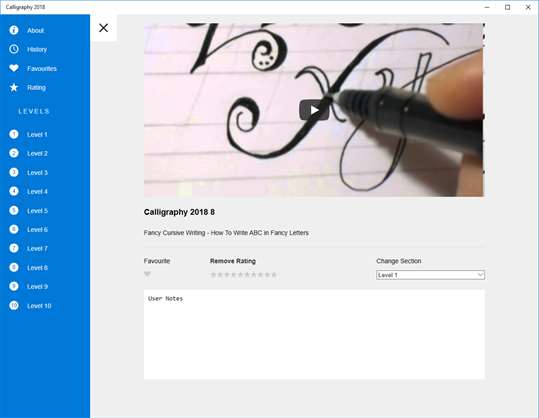Go to the History menu label
Screen dimensions: 539x418
(x=37, y=50)
